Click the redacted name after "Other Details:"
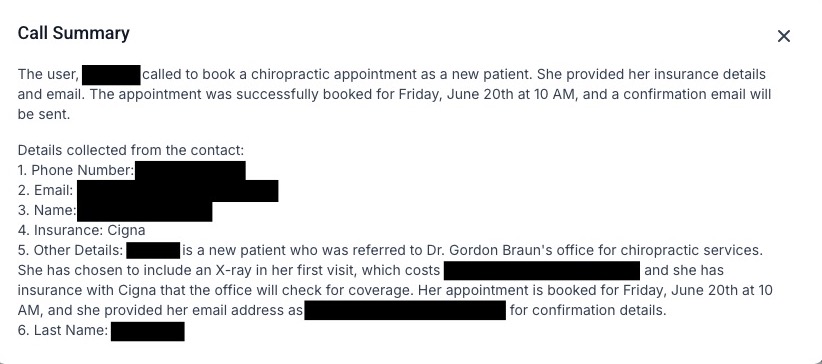The image size is (822, 364). coord(153,251)
